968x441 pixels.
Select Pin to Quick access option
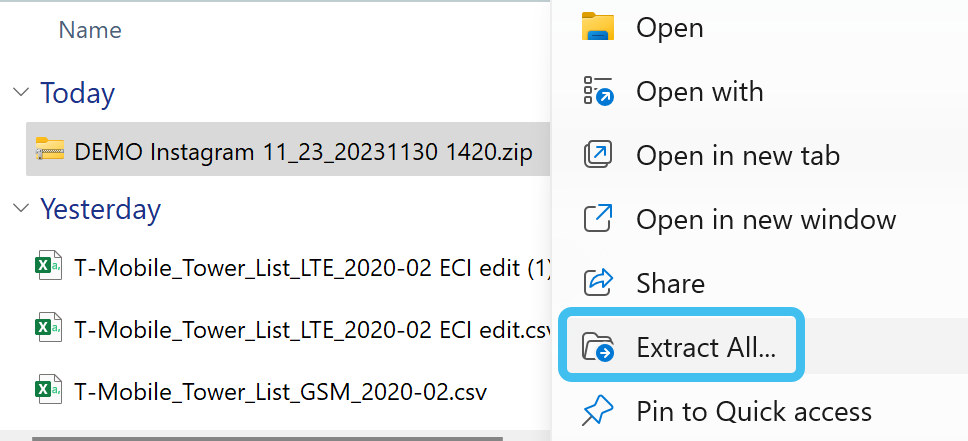pyautogui.click(x=754, y=411)
